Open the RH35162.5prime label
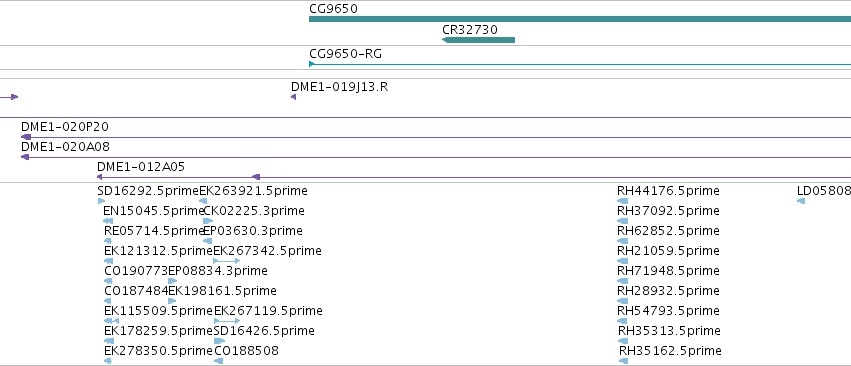This screenshot has height=366, width=851. coord(670,351)
